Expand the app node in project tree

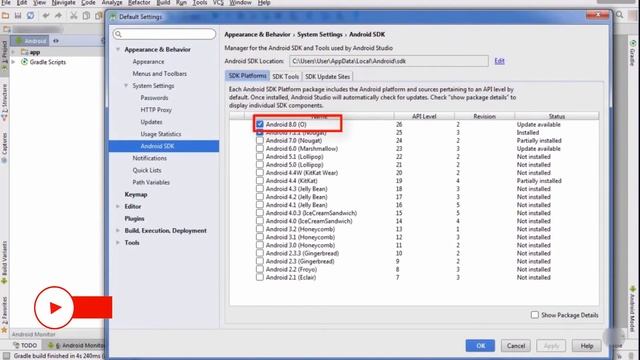pyautogui.click(x=13, y=52)
